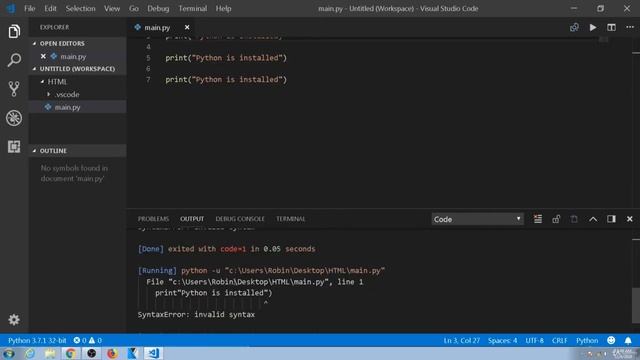Open the editor More Actions ellipsis
The height and width of the screenshot is (360, 640).
pyautogui.click(x=630, y=27)
